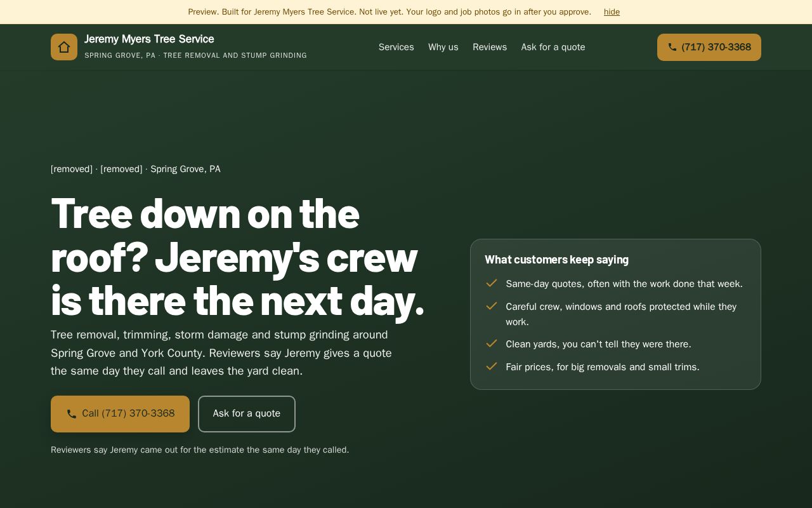812x508 pixels.
Task: Click the "Jeremy Myers Tree Service" brand name
Action: click(x=149, y=39)
